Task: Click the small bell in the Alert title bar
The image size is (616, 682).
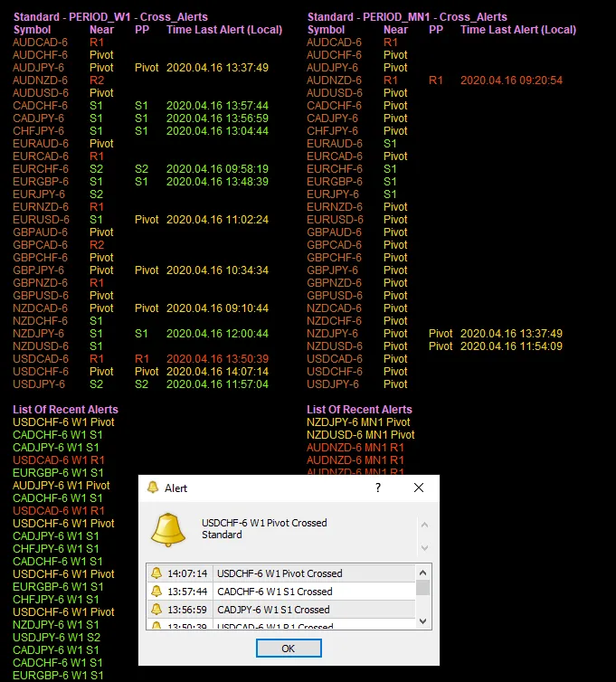Action: click(x=152, y=488)
